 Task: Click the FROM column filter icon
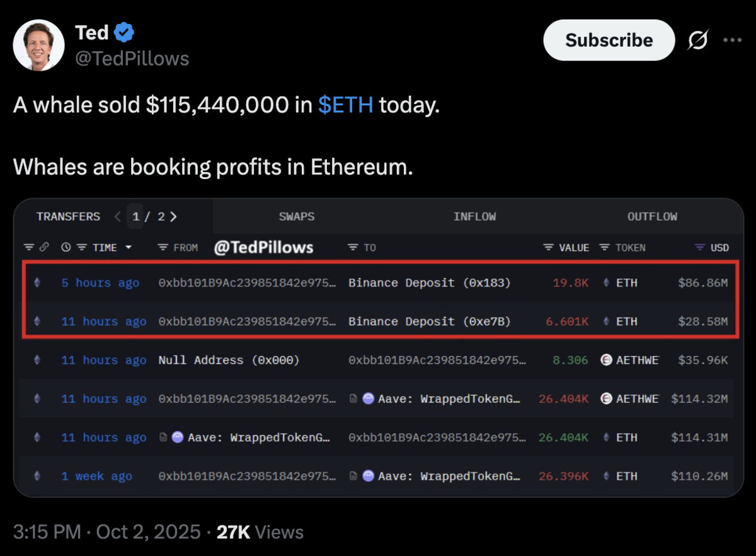coord(163,248)
